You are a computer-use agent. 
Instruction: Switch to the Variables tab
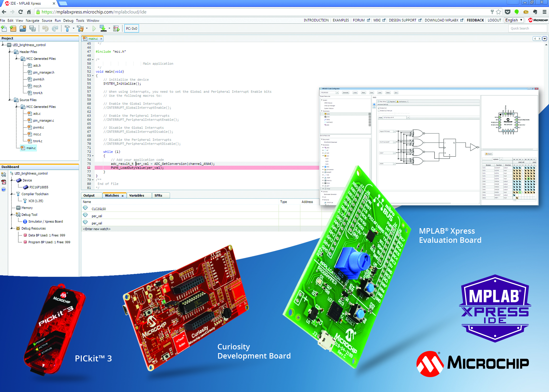(x=136, y=195)
